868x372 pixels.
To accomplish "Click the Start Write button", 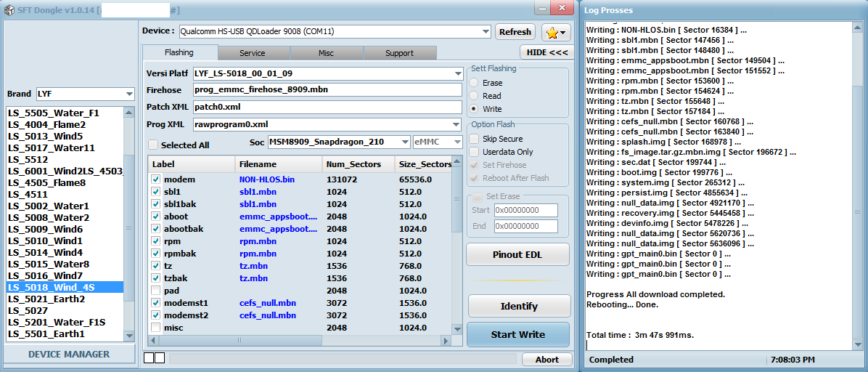I will (518, 335).
